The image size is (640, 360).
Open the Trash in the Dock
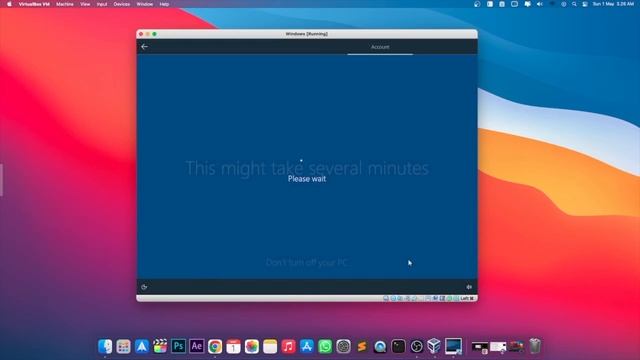535,346
